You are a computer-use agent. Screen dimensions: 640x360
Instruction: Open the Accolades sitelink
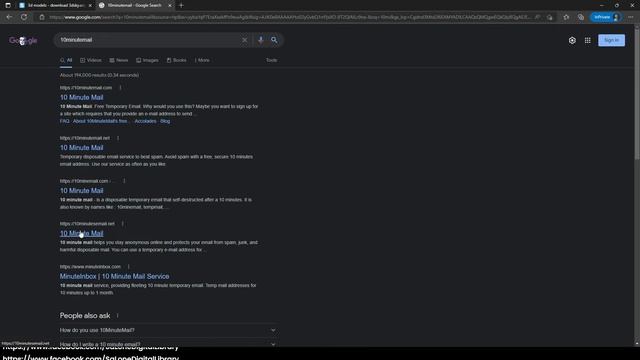coord(145,121)
